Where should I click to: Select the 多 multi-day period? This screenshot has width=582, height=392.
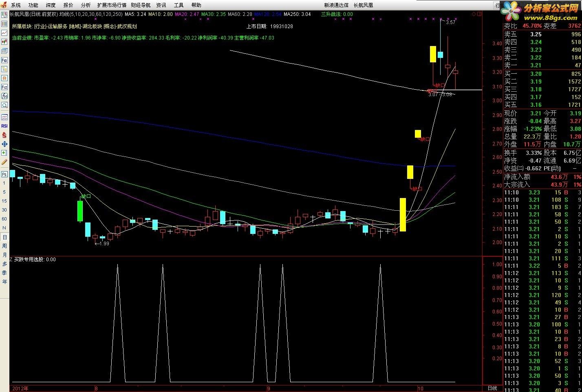click(x=4, y=264)
